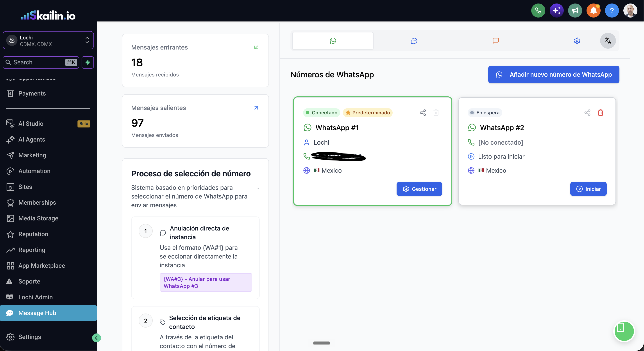This screenshot has width=644, height=351.
Task: Switch to the settings gear tab
Action: click(577, 41)
